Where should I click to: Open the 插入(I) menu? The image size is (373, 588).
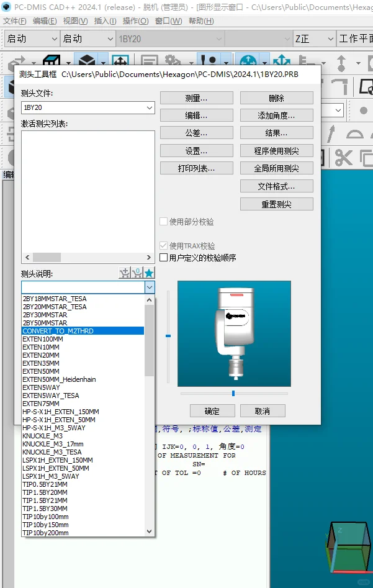[x=105, y=21]
